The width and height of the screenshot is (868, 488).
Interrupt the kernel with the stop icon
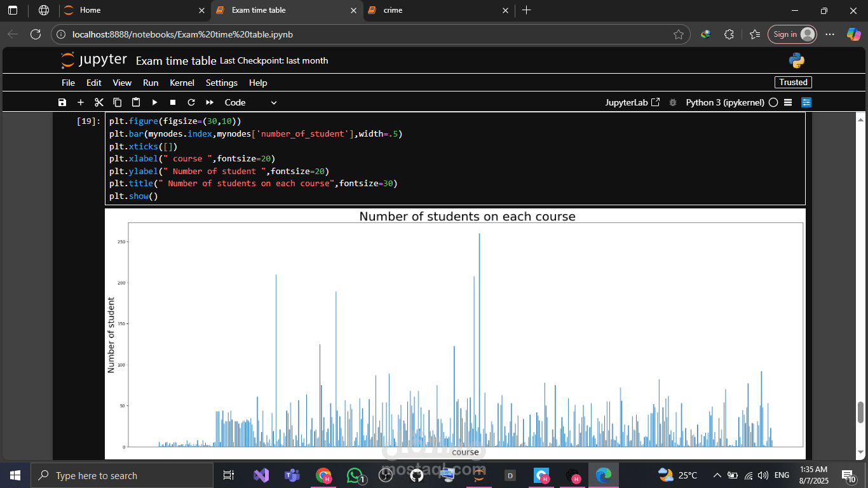172,102
